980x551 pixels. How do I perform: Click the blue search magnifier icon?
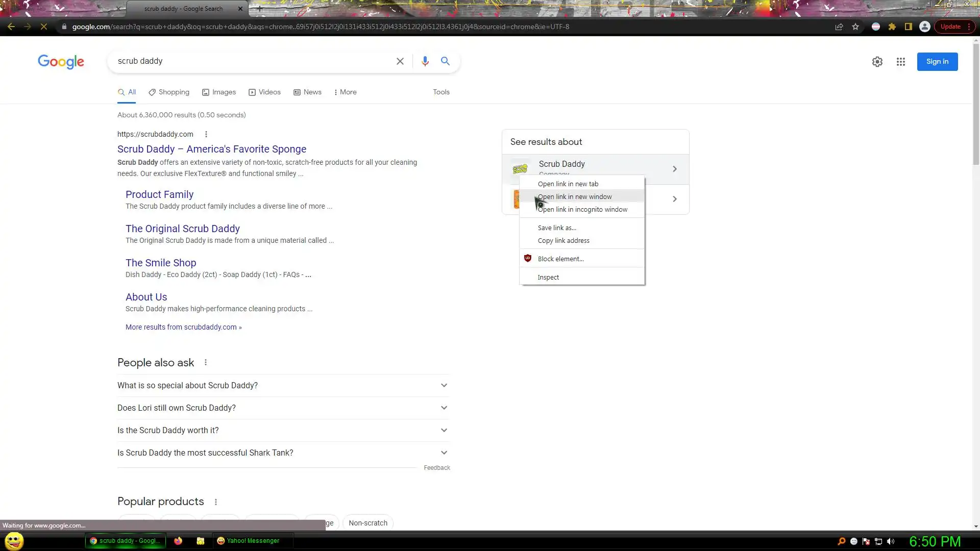pos(445,61)
